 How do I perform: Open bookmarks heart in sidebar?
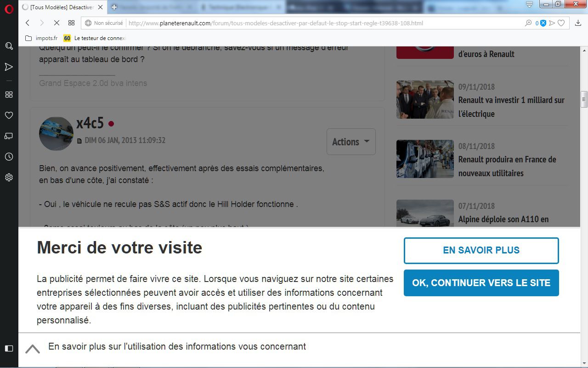pos(9,115)
